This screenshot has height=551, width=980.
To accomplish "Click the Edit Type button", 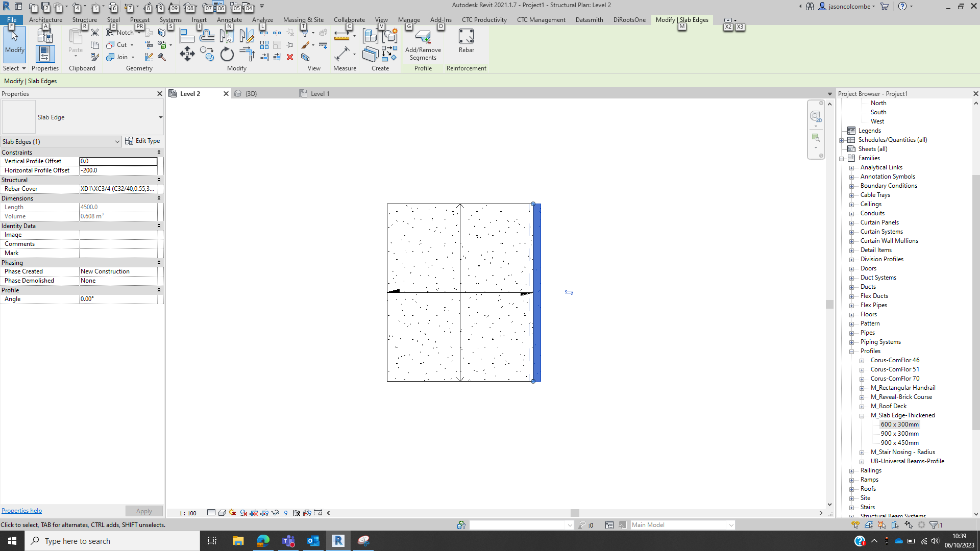I will click(x=143, y=141).
